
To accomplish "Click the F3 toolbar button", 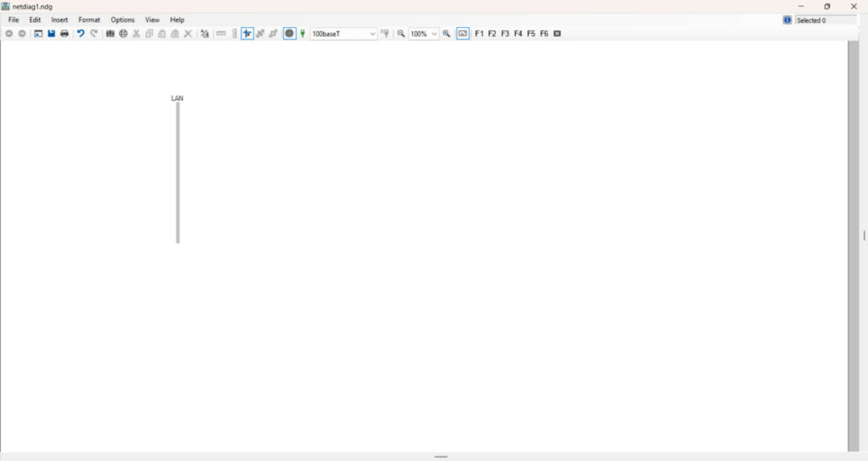I will [x=505, y=34].
